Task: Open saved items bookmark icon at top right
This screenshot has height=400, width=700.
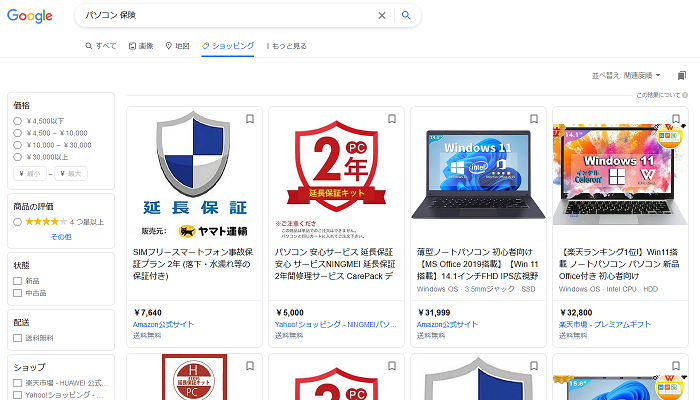Action: pos(681,75)
